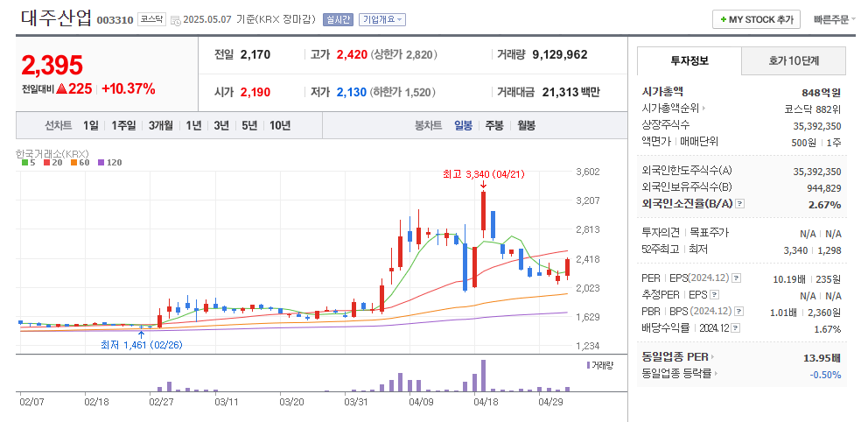
Task: Click the 거래량 9,129,962 value
Action: click(560, 55)
